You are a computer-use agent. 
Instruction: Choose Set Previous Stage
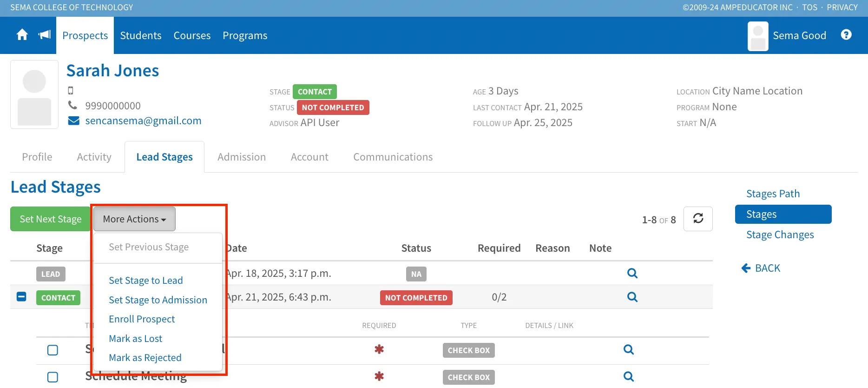click(149, 247)
